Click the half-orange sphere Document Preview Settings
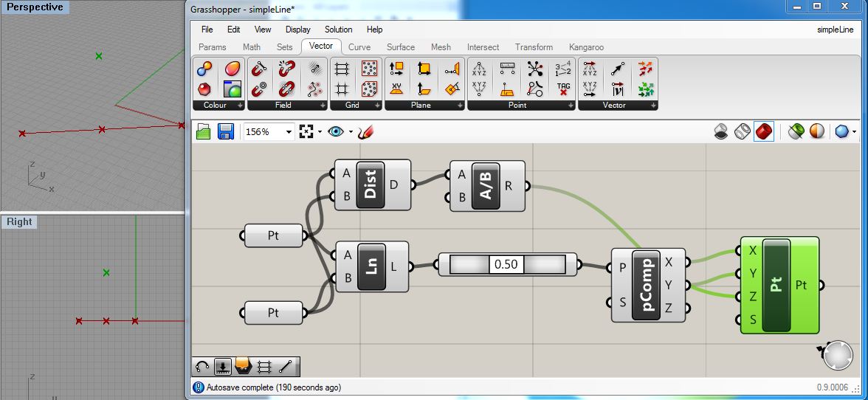This screenshot has height=400, width=868. point(817,131)
